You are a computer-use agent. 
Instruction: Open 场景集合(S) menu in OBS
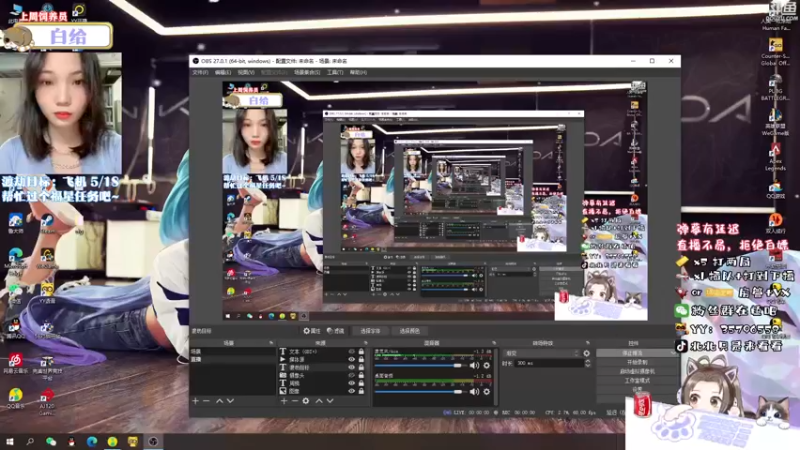point(307,72)
